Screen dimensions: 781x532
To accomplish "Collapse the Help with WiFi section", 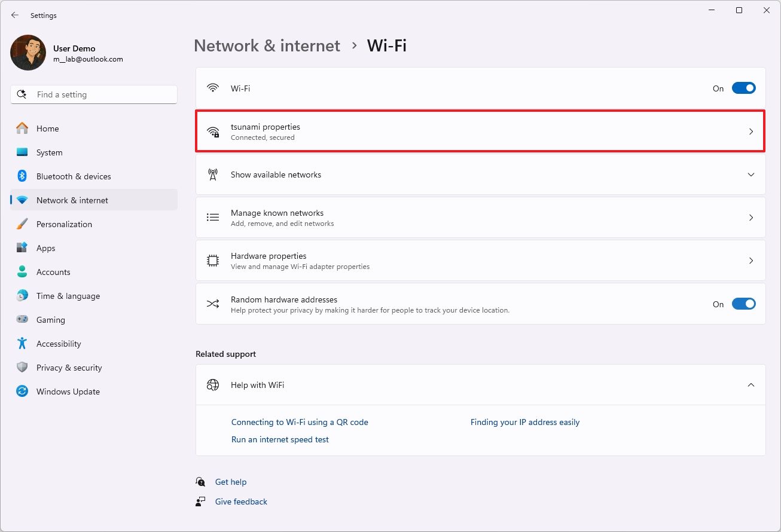I will 751,385.
